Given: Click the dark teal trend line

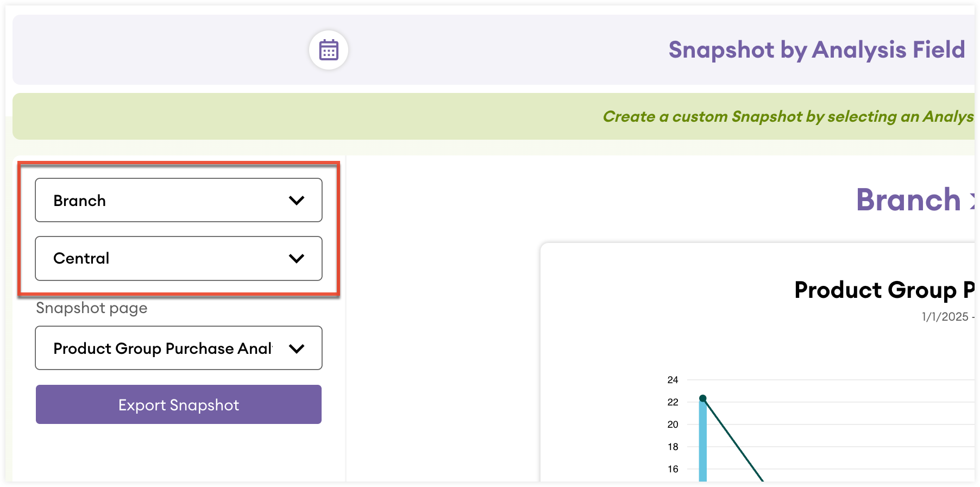Looking at the screenshot, I should click(733, 441).
